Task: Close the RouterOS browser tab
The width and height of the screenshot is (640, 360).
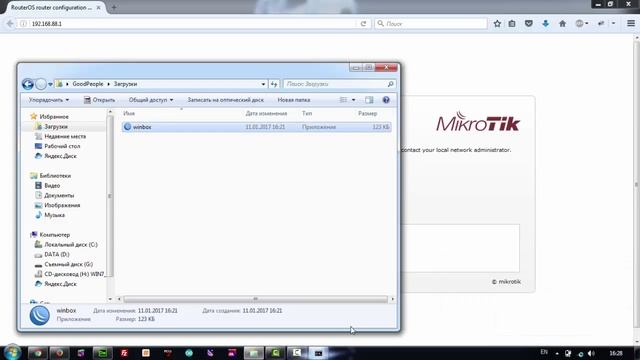Action: coord(98,7)
